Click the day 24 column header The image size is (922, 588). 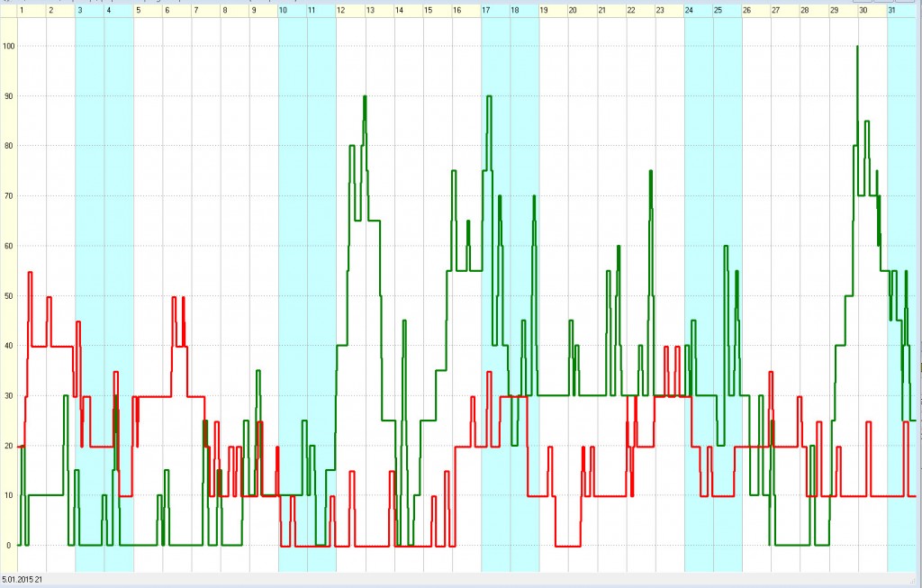(699, 10)
